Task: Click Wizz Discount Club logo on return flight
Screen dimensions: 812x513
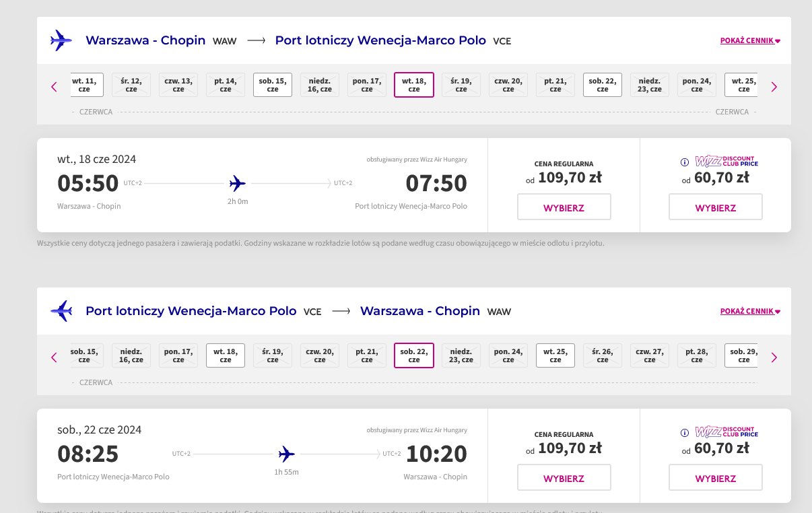Action: [726, 432]
